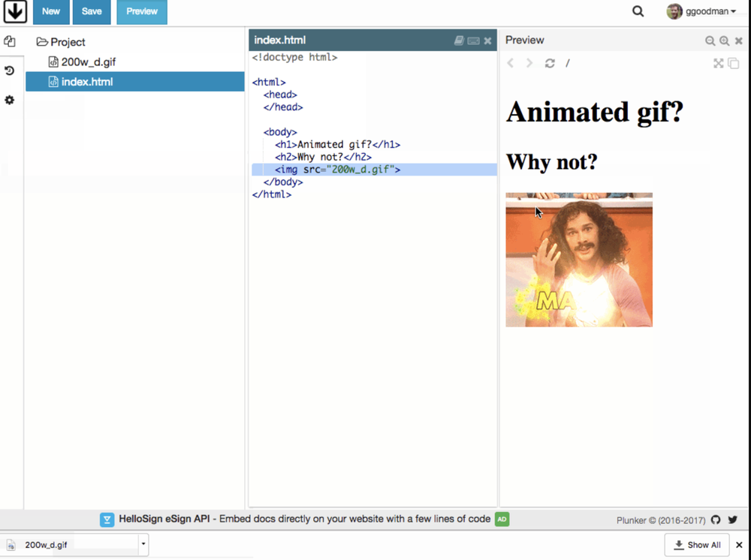This screenshot has width=751, height=560.
Task: Toggle the documentation book icon on index.html pane
Action: (x=459, y=40)
